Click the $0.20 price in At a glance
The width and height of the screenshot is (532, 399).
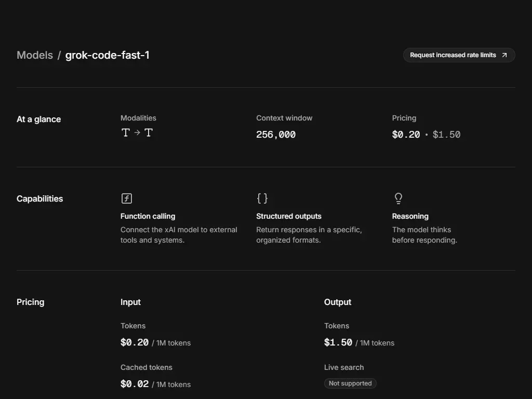tap(406, 135)
